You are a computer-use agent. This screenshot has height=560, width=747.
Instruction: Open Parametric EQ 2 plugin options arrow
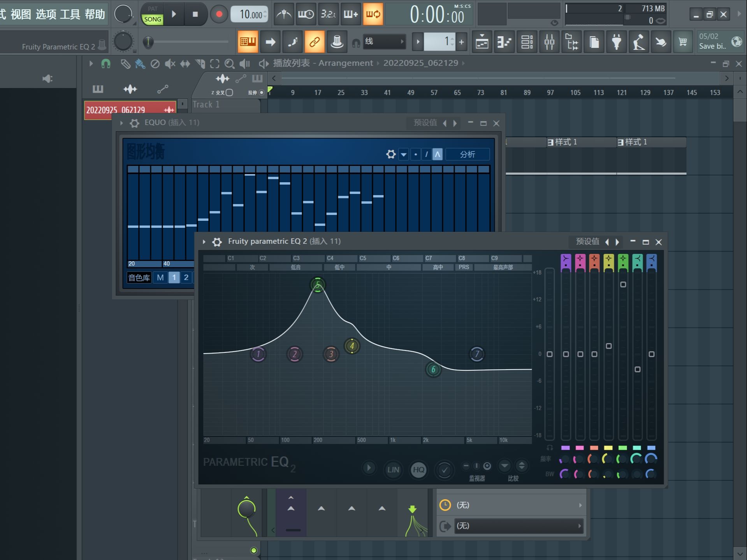[x=204, y=242]
